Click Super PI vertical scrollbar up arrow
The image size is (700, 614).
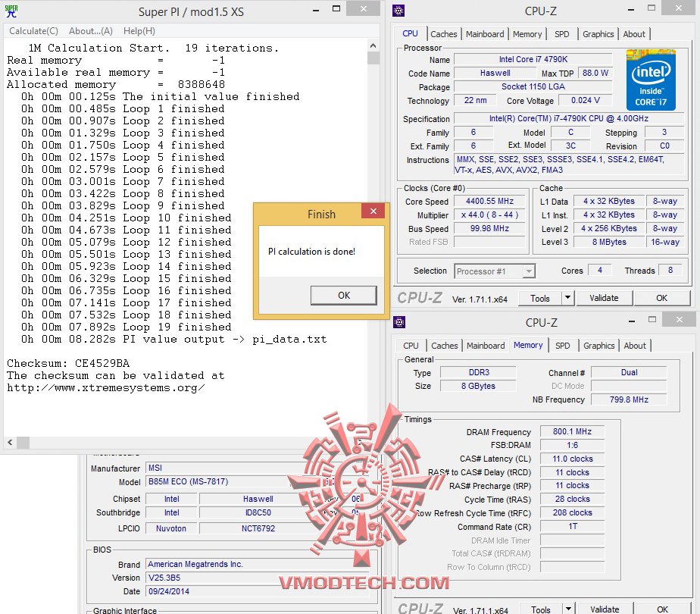(373, 45)
